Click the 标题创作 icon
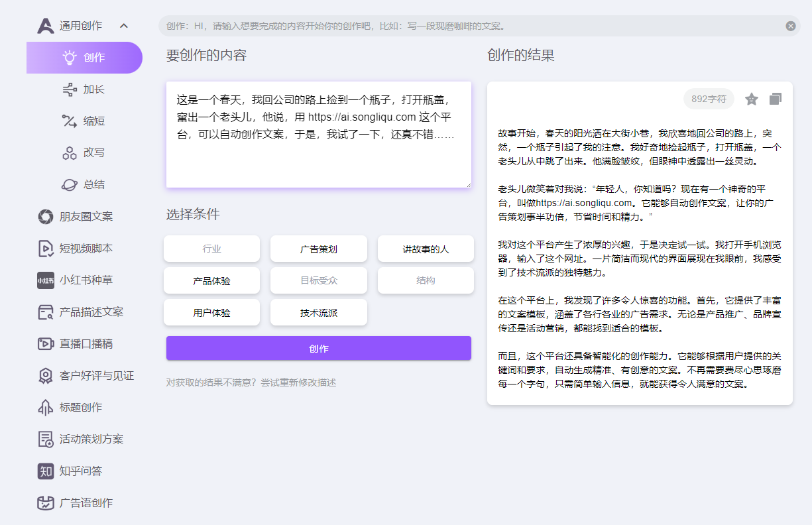This screenshot has height=525, width=812. point(46,408)
